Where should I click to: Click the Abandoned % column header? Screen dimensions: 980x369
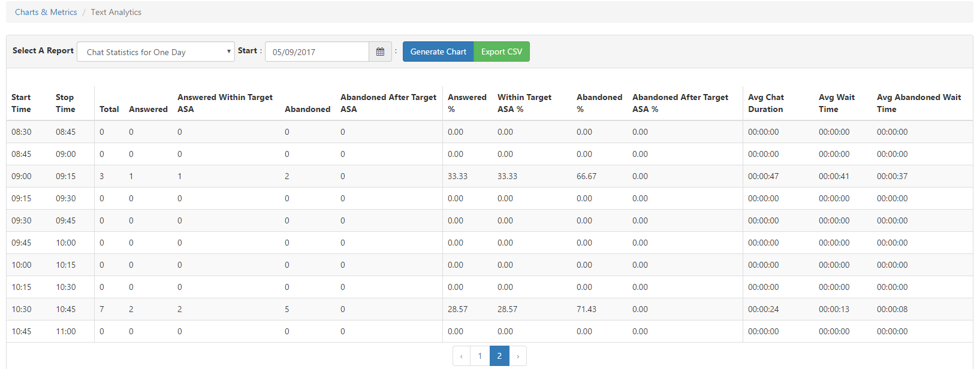pyautogui.click(x=599, y=103)
